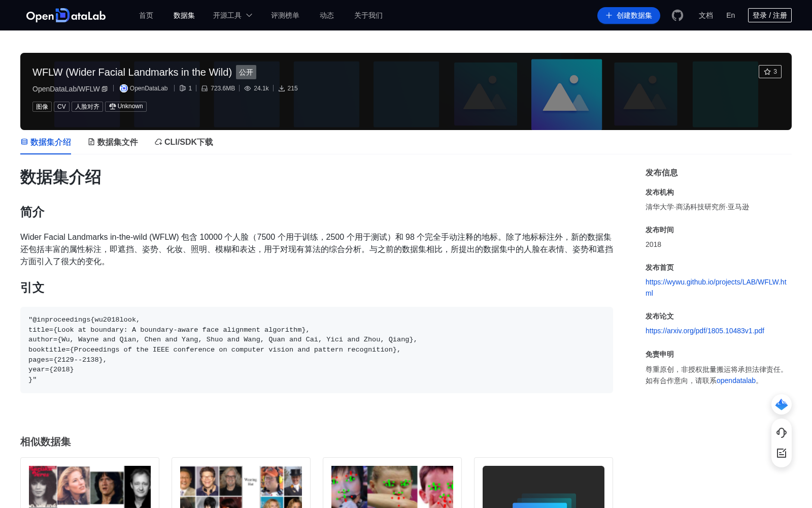Select the 数据集介绍 tab

point(46,142)
